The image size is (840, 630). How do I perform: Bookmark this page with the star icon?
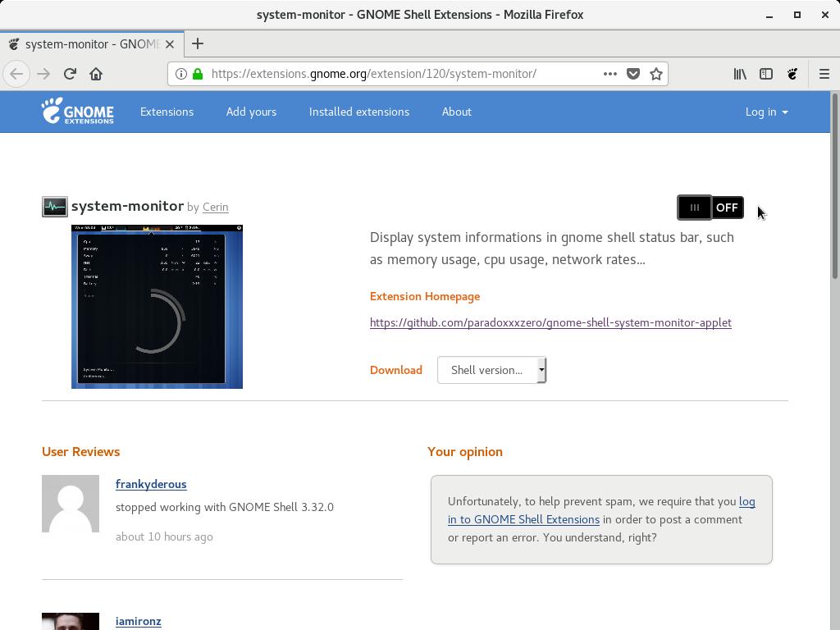pyautogui.click(x=655, y=73)
